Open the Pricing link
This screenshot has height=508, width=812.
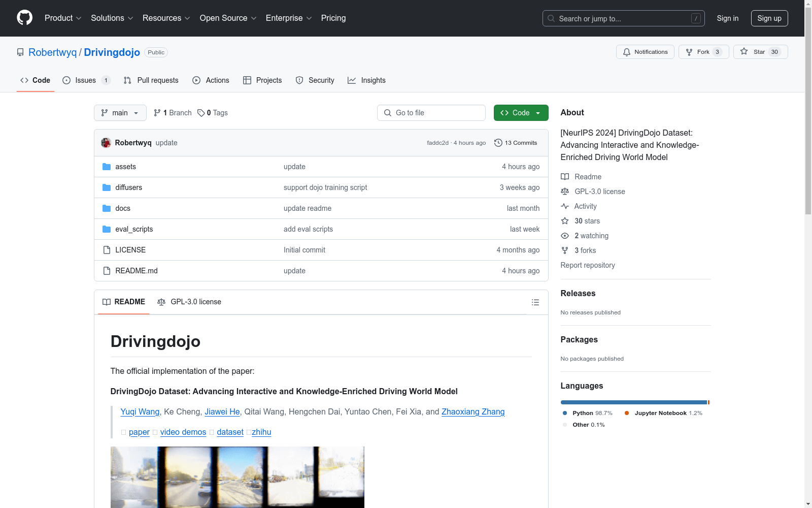[333, 18]
